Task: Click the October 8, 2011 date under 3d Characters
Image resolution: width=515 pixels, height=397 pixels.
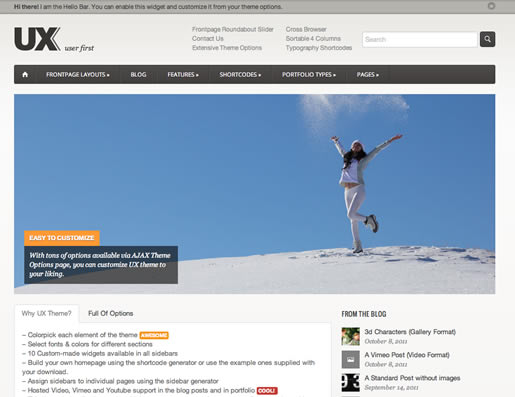Action: click(386, 341)
